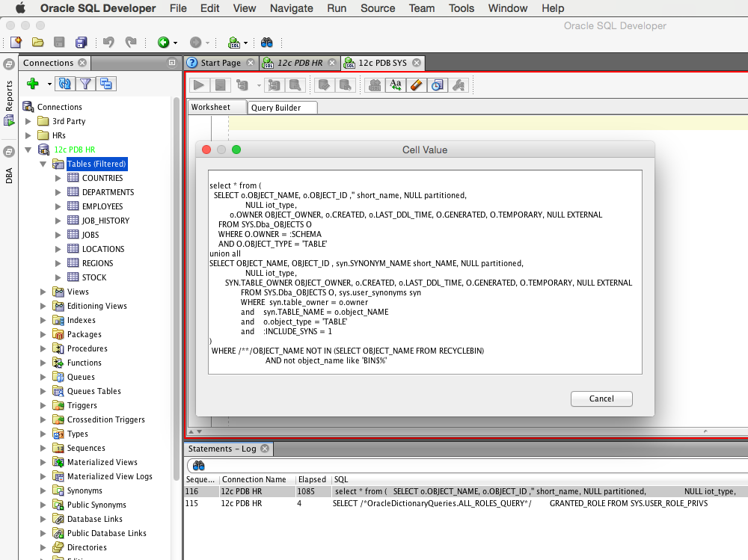This screenshot has width=748, height=560.
Task: Click the To Upper/Lower/InitCap Aa icon
Action: [x=396, y=85]
